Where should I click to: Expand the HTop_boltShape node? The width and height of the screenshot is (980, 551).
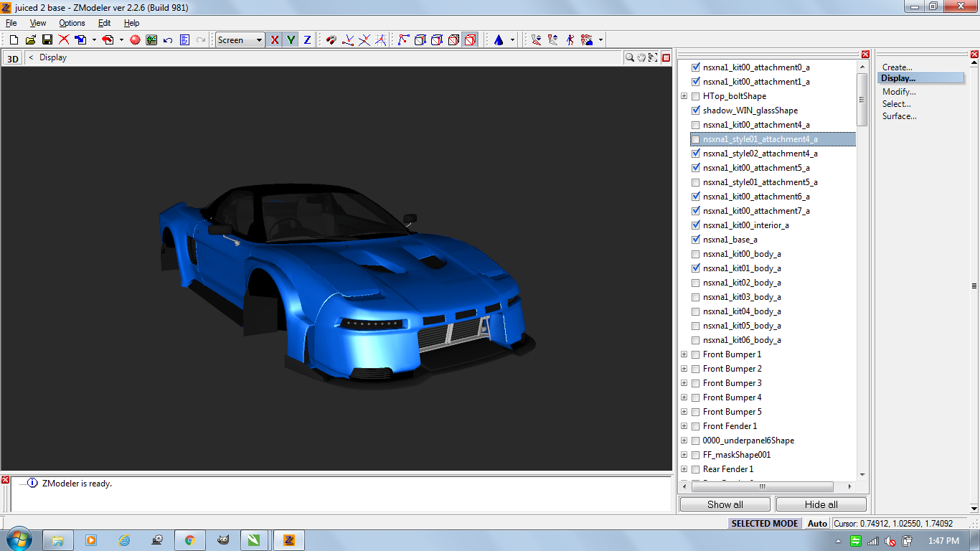point(684,96)
